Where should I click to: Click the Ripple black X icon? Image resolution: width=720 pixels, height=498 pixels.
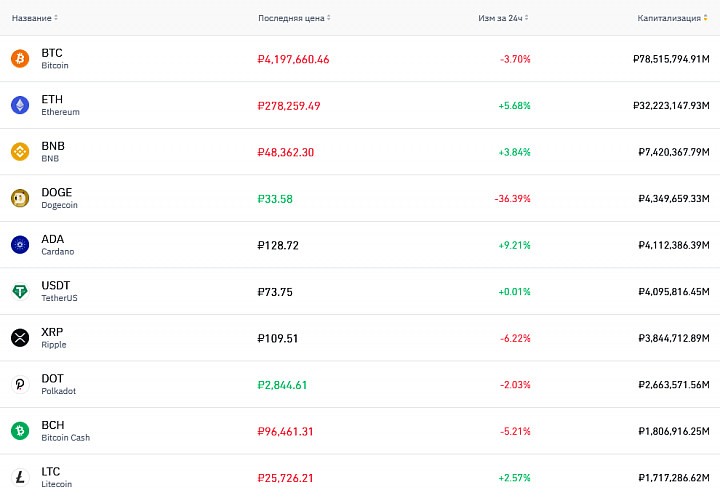point(20,338)
